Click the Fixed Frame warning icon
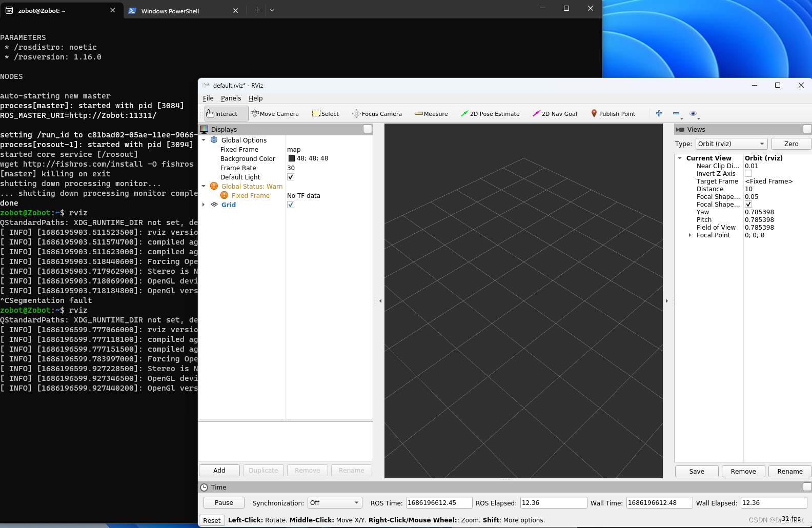Screen dimensions: 812x528 pyautogui.click(x=224, y=195)
